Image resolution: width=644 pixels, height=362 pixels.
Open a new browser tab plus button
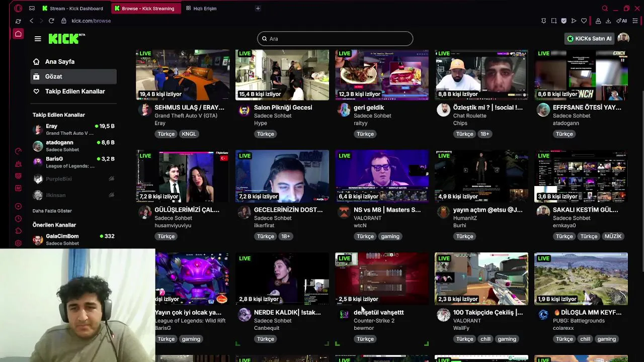pyautogui.click(x=258, y=8)
